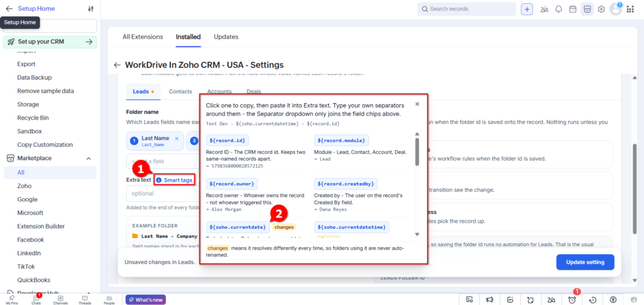This screenshot has height=305, width=644.
Task: Click the Zia icon in bottom bar
Action: 551,300
